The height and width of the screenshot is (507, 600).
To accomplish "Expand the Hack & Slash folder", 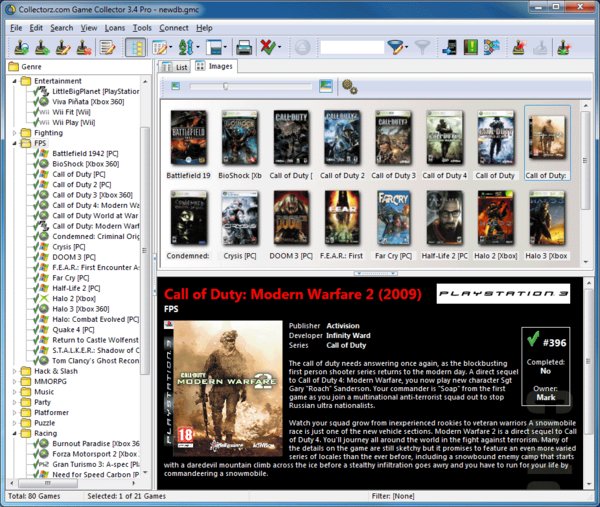I will [x=15, y=371].
